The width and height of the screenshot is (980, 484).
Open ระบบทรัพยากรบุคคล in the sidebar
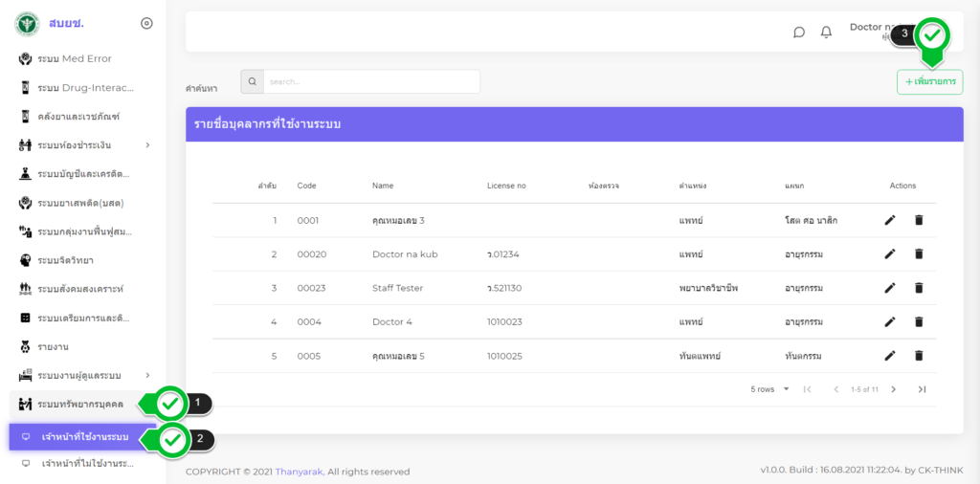[79, 404]
